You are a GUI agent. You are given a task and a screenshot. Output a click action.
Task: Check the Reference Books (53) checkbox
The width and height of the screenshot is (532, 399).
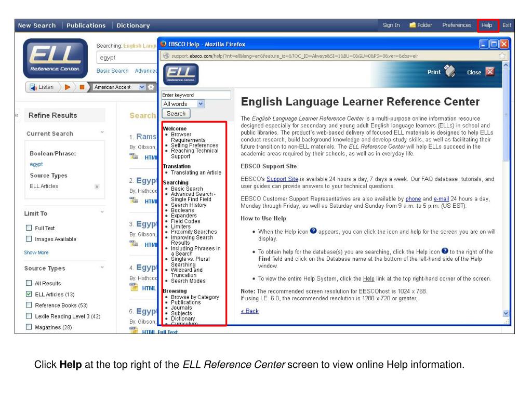[29, 305]
